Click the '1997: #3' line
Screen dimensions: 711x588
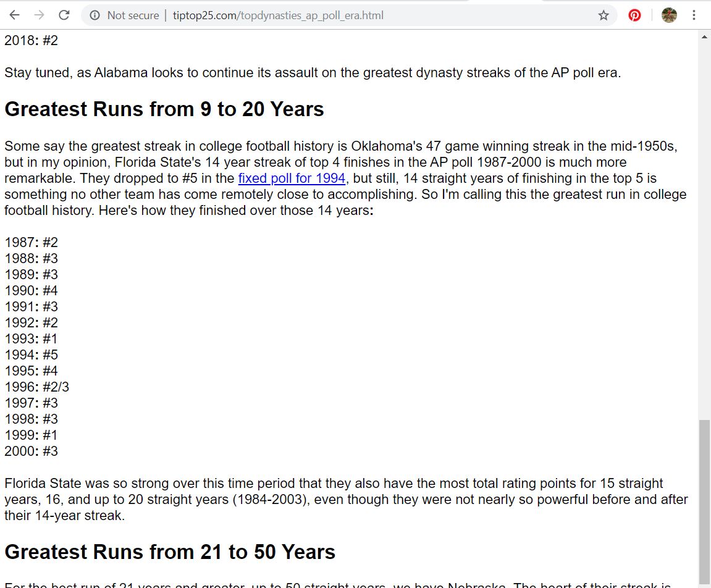click(32, 403)
